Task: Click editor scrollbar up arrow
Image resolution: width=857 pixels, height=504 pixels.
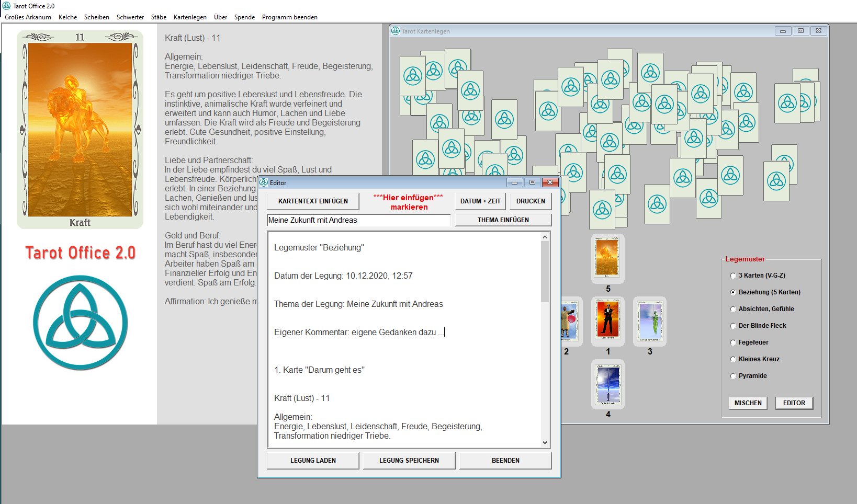Action: tap(545, 237)
